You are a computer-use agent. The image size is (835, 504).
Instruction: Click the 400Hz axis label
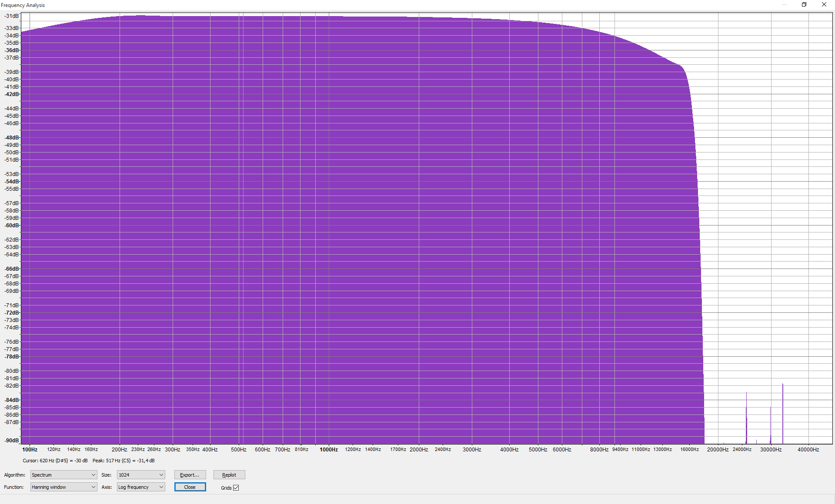[x=210, y=450]
